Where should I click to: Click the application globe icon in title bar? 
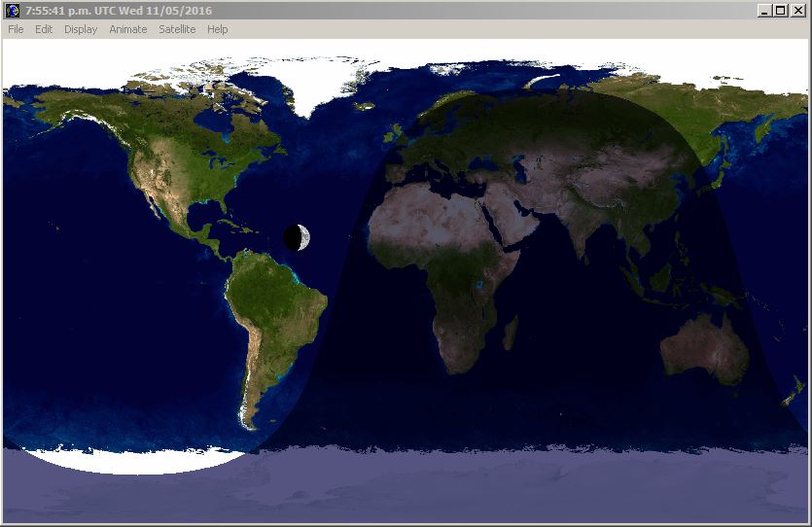13,11
